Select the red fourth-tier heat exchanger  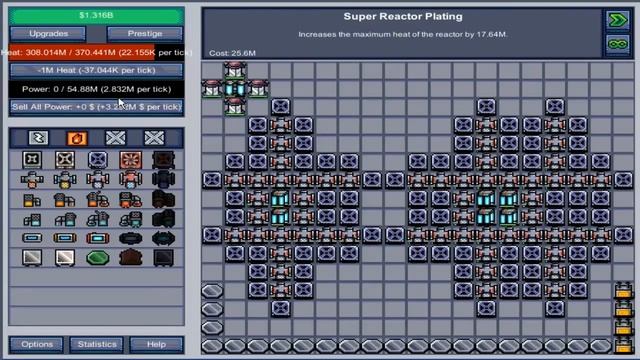131,179
